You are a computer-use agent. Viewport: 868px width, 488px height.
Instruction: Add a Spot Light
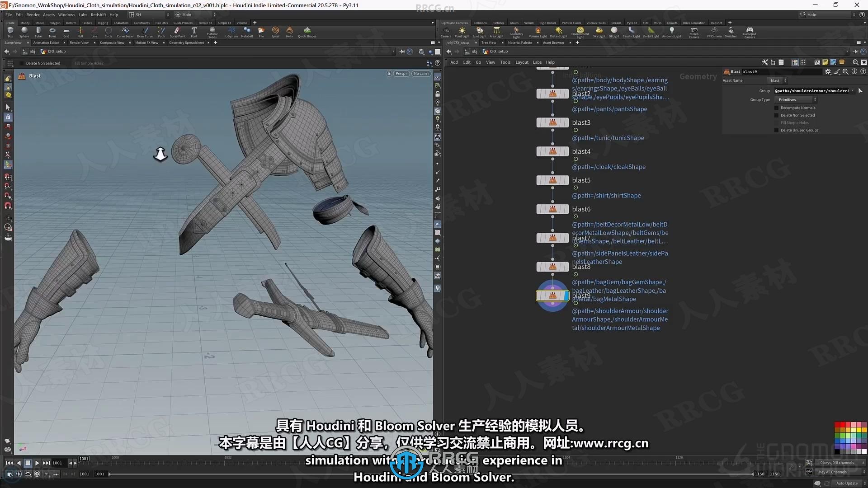(479, 32)
